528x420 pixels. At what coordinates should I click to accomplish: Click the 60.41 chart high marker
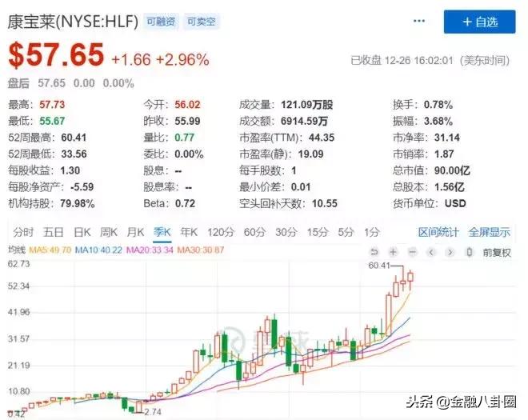pyautogui.click(x=379, y=266)
